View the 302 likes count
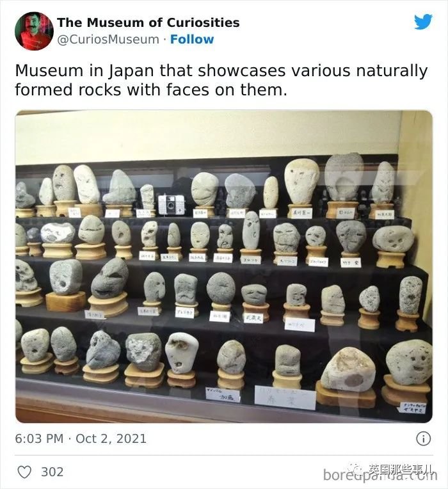 point(52,472)
